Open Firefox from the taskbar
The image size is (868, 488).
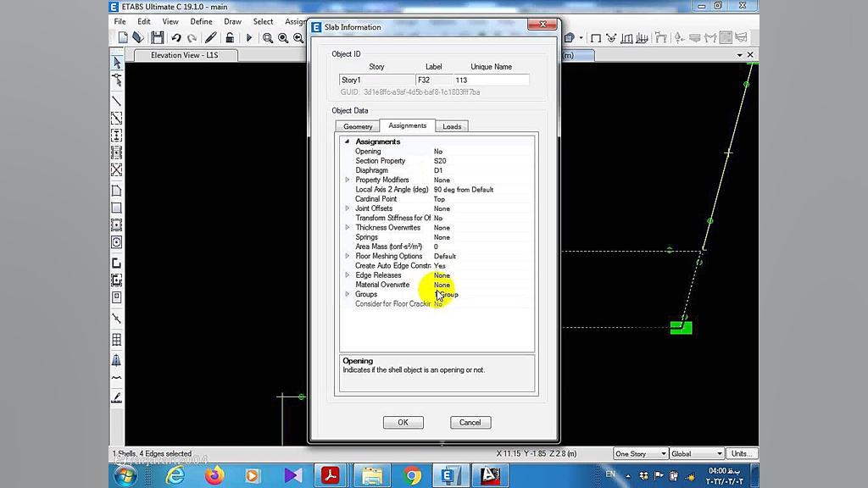pyautogui.click(x=214, y=475)
